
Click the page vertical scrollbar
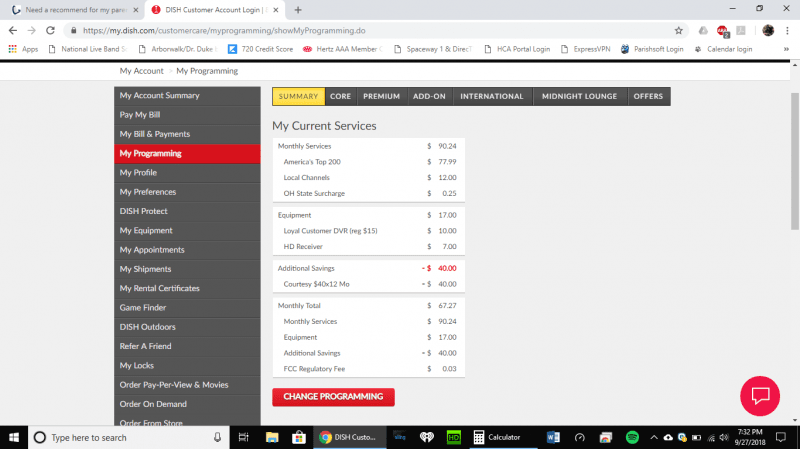[795, 161]
